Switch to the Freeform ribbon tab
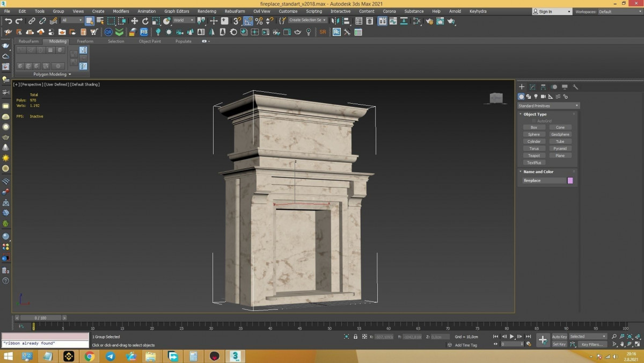644x363 pixels. pos(85,41)
